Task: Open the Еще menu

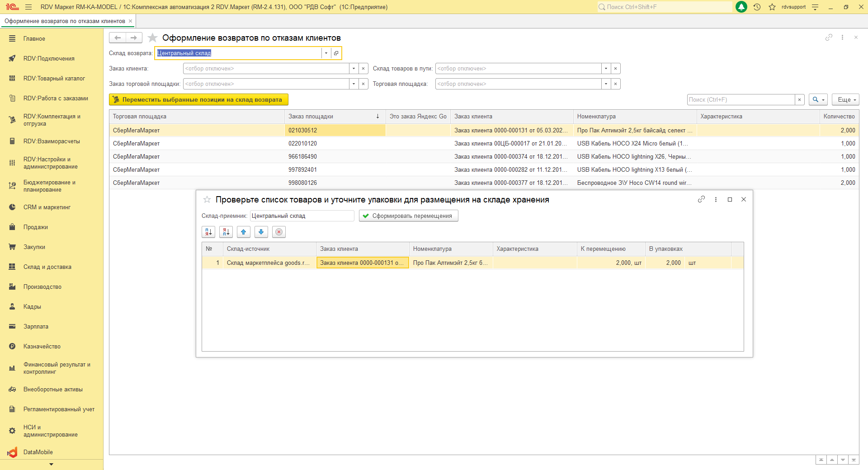Action: 845,99
